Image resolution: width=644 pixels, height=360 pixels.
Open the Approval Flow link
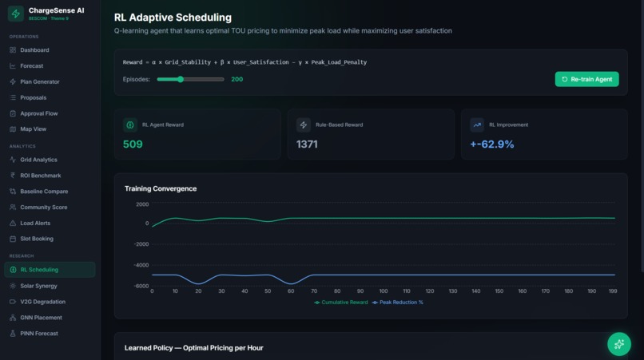pos(50,113)
